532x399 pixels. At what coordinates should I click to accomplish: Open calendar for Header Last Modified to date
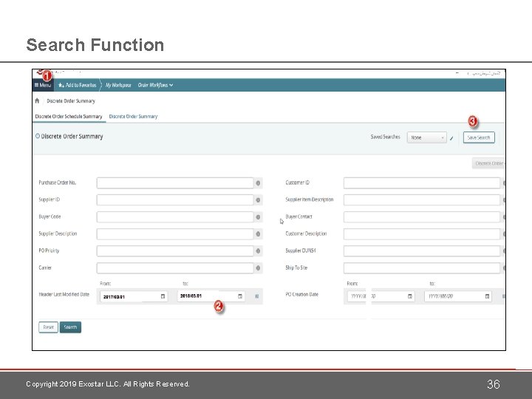click(240, 296)
